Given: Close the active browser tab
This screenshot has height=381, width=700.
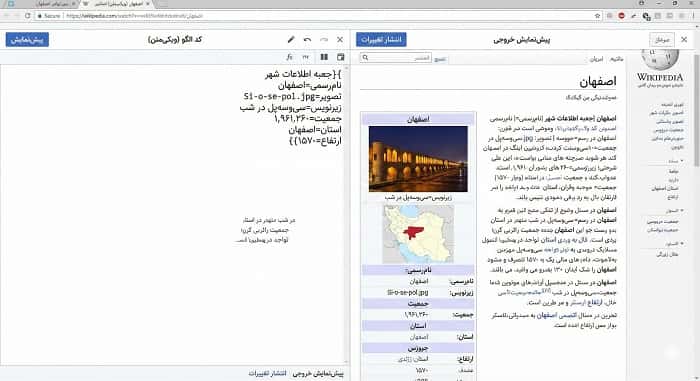Looking at the screenshot, I should click(148, 4).
